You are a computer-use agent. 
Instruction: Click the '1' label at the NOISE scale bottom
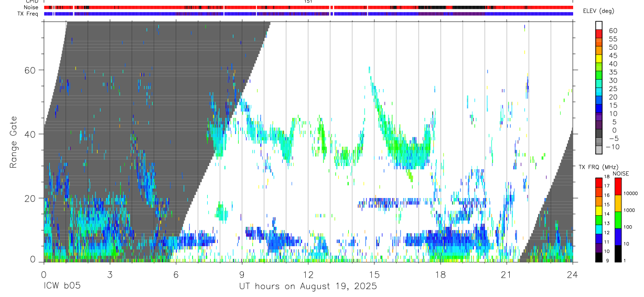coord(625,260)
